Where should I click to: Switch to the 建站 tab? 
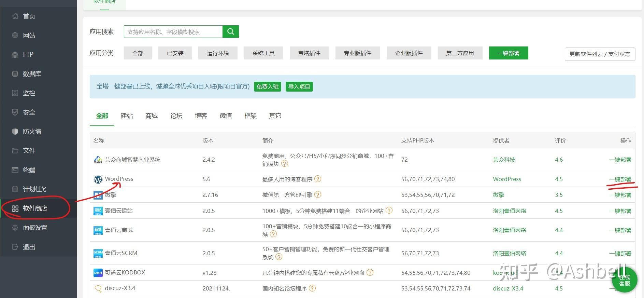pos(127,116)
